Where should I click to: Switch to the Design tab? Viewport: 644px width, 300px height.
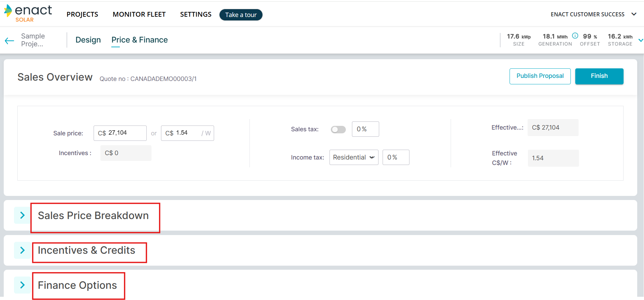coord(88,40)
